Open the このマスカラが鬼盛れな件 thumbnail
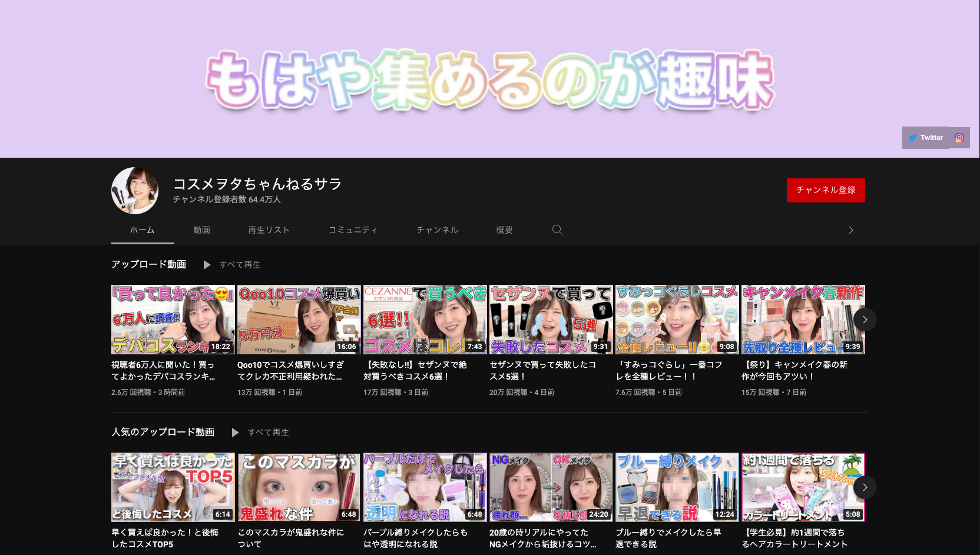This screenshot has height=555, width=980. [299, 487]
